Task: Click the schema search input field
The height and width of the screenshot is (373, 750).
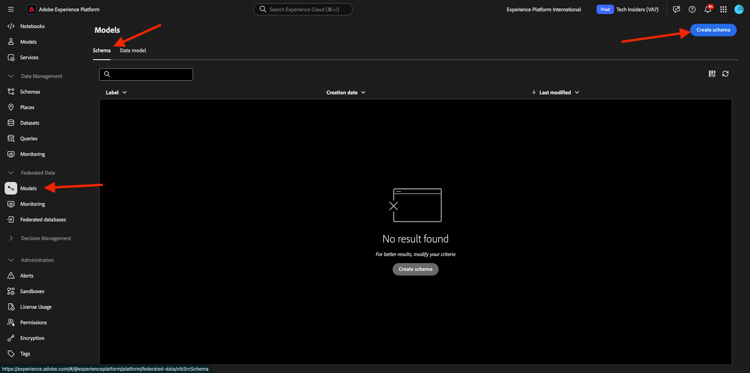Action: click(146, 74)
